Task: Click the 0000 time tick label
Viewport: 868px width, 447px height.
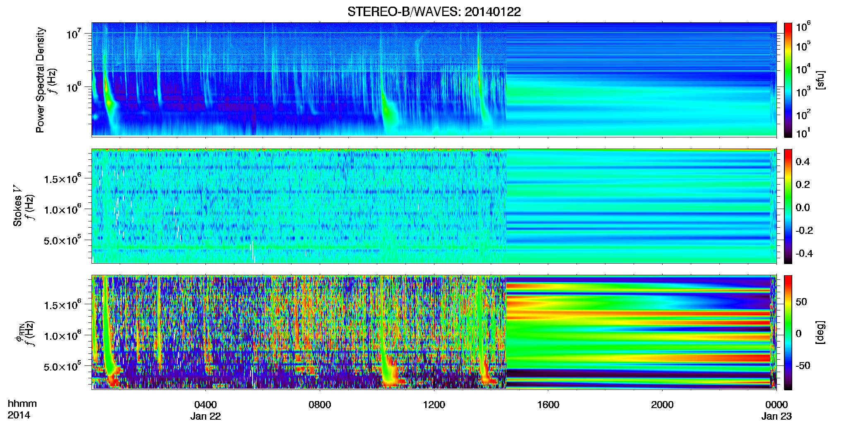Action: pos(776,405)
